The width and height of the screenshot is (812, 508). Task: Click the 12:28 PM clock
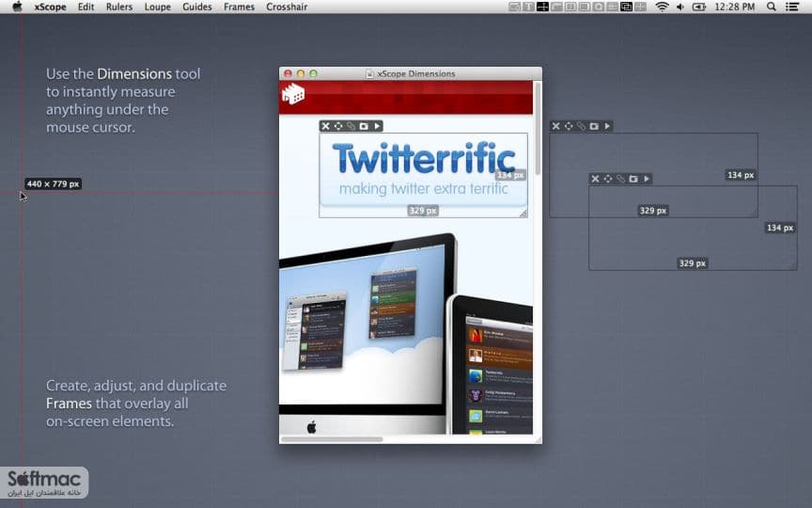point(734,7)
